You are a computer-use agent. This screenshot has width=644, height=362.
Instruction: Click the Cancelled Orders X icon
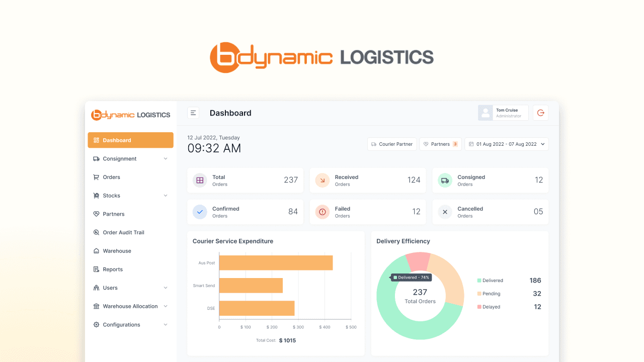click(445, 212)
